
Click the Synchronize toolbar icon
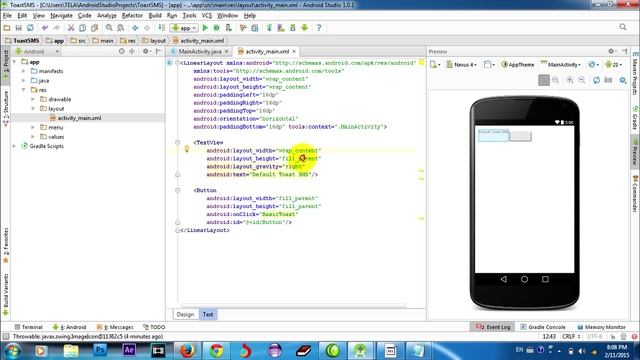click(30, 28)
